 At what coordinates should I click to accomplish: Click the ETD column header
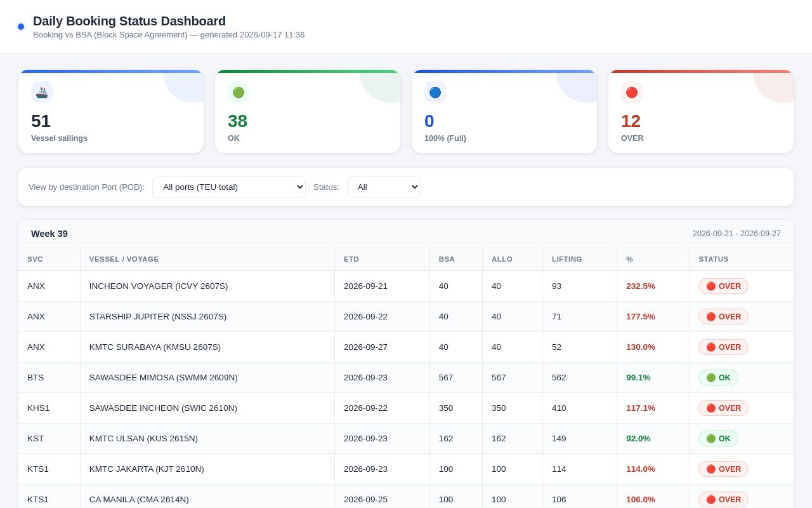tap(383, 259)
